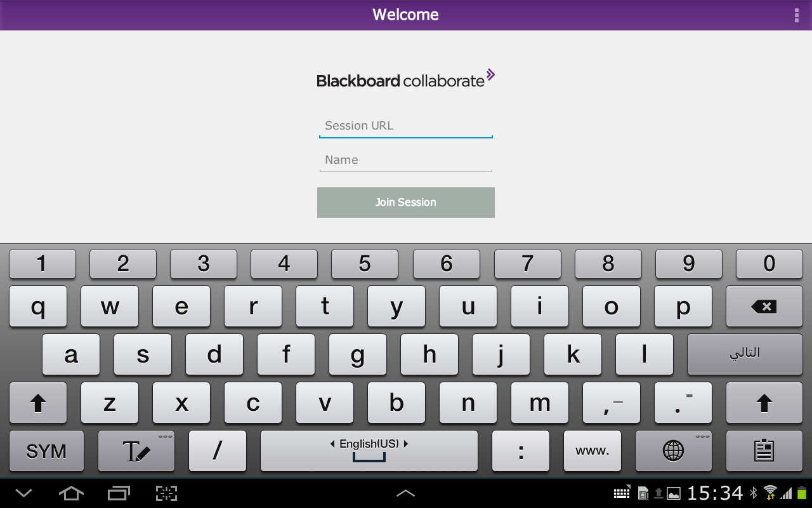Tap the Join Session button
The image size is (812, 508).
406,203
